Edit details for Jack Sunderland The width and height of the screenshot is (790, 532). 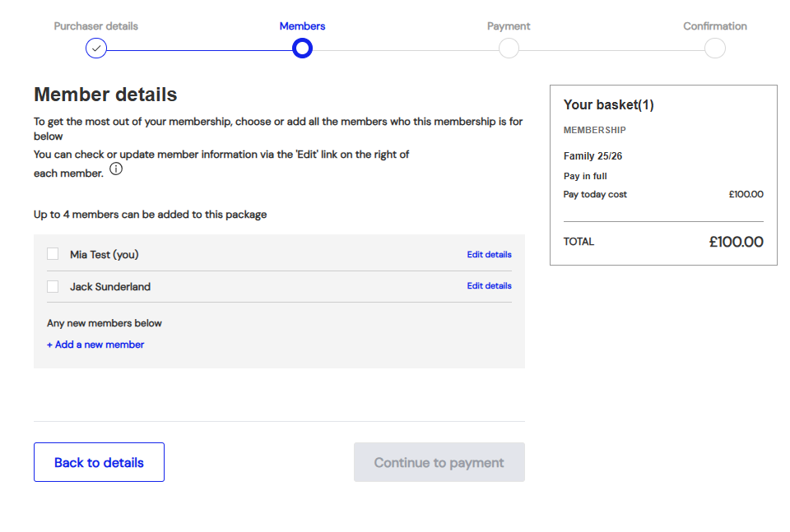pos(489,286)
